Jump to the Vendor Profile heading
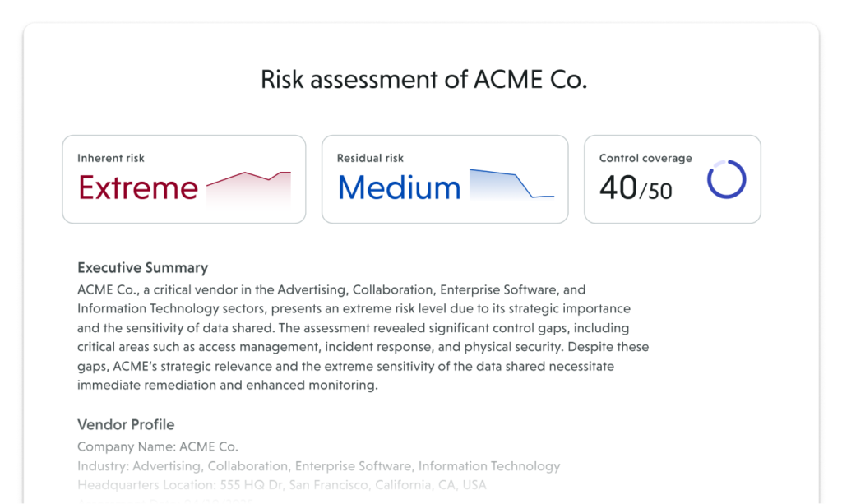The height and width of the screenshot is (504, 842). point(126,425)
